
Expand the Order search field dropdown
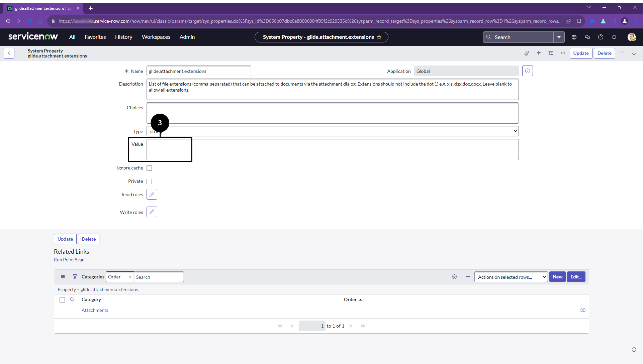[x=120, y=277]
